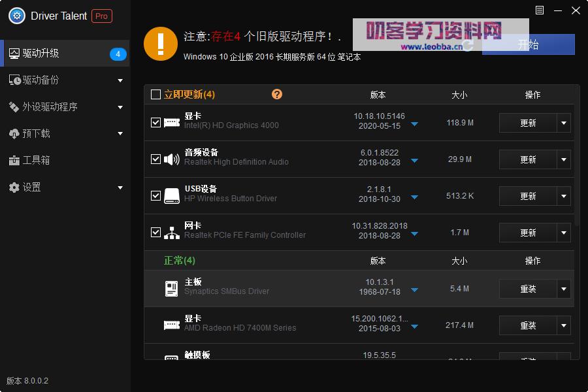Select 驱动备份 in the sidebar

(65, 80)
